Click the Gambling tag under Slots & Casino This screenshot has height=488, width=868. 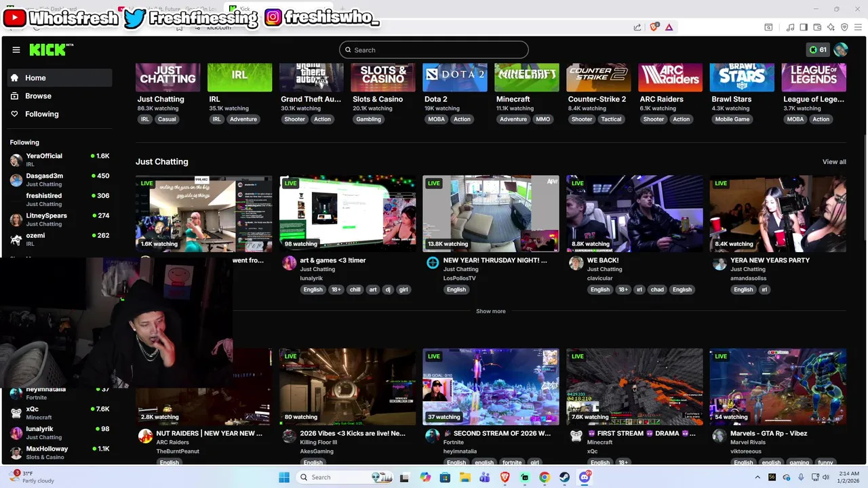[368, 119]
